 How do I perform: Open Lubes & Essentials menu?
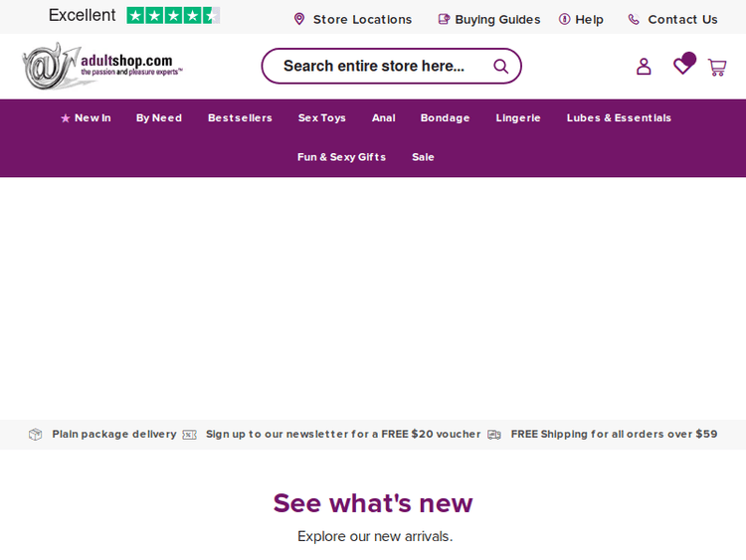point(619,118)
